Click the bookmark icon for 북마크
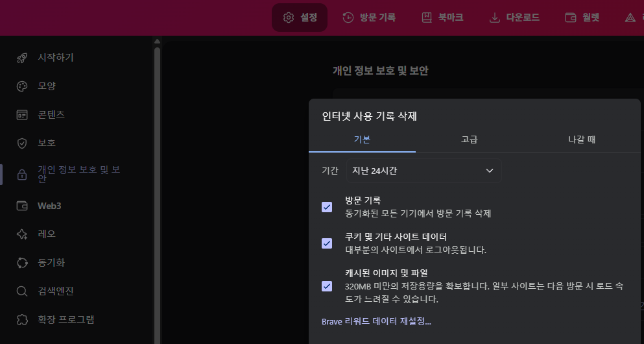644x344 pixels. [x=427, y=18]
